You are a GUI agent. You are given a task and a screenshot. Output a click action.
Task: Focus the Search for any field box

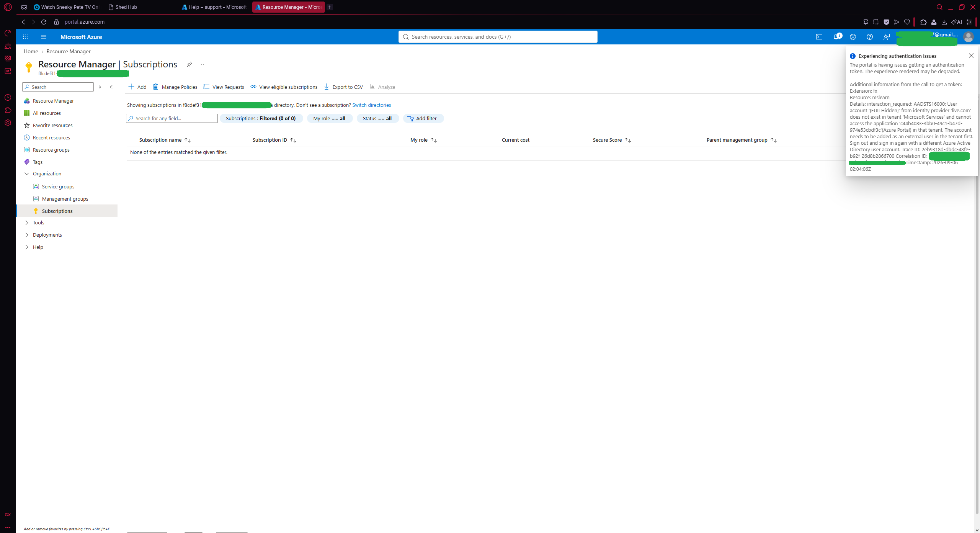point(172,118)
